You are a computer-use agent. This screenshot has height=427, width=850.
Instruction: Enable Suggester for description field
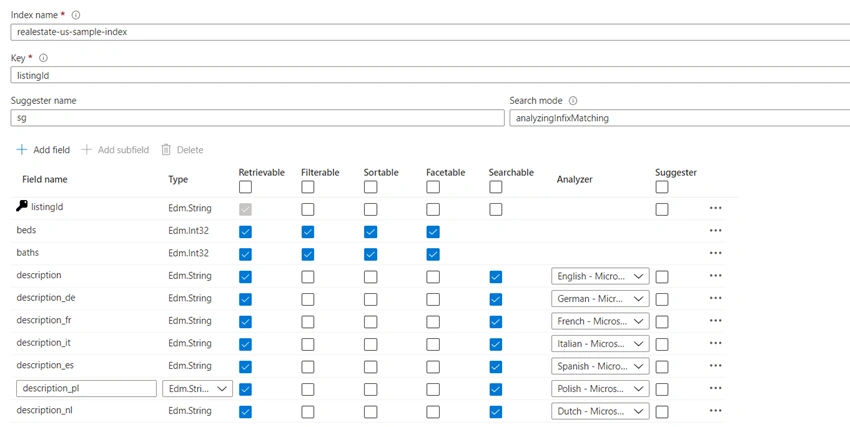coord(662,277)
